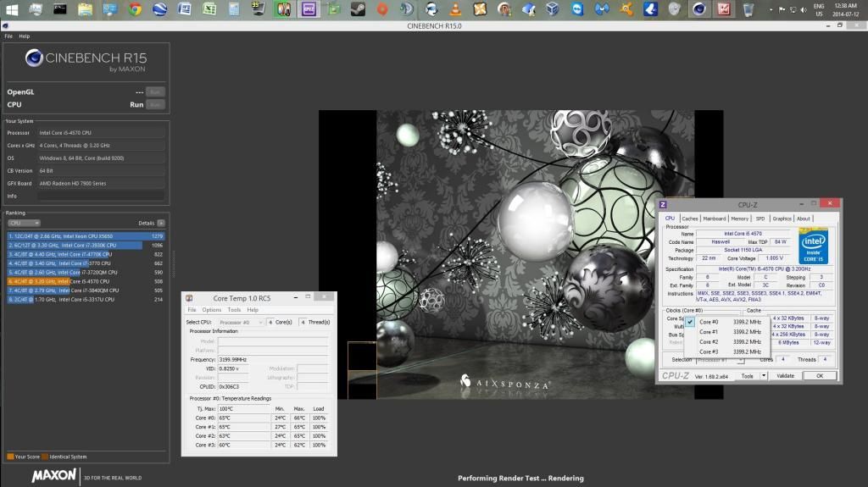The height and width of the screenshot is (487, 868).
Task: Click the Intel Core i5 logo
Action: [813, 245]
